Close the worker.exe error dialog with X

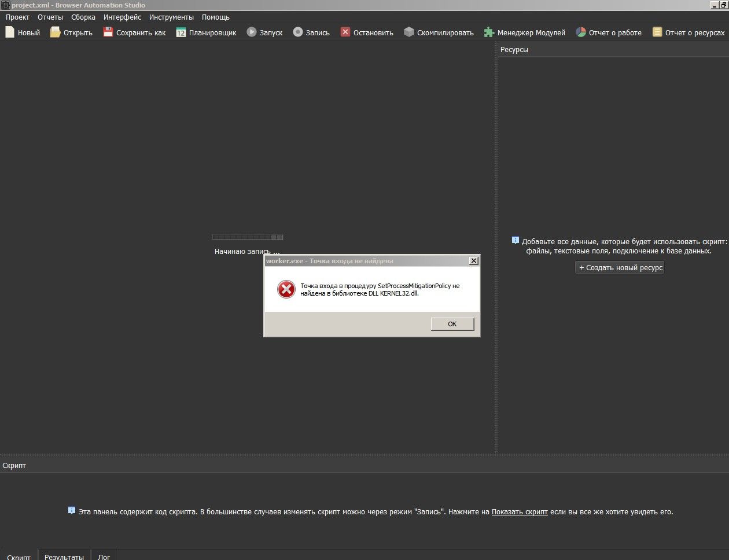(473, 261)
